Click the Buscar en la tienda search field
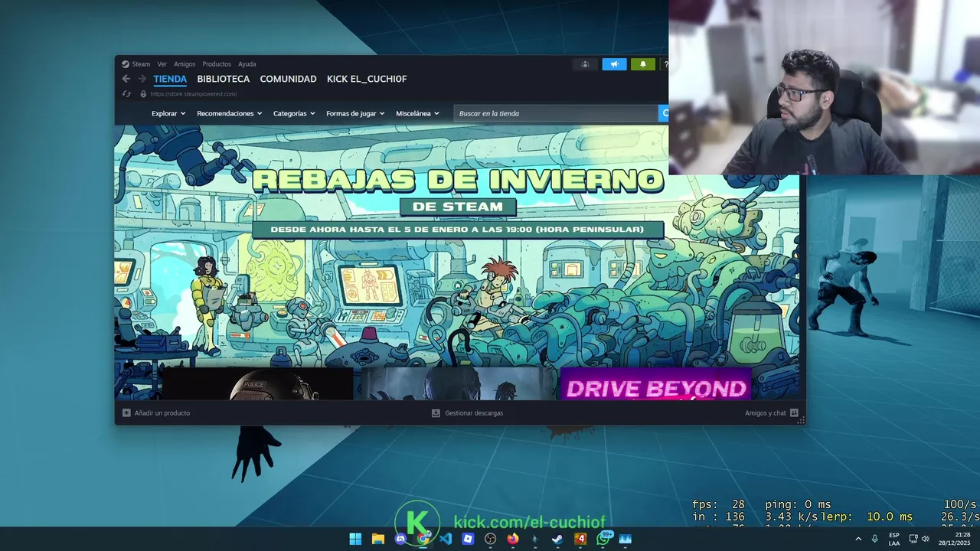Viewport: 980px width, 551px height. [x=556, y=113]
